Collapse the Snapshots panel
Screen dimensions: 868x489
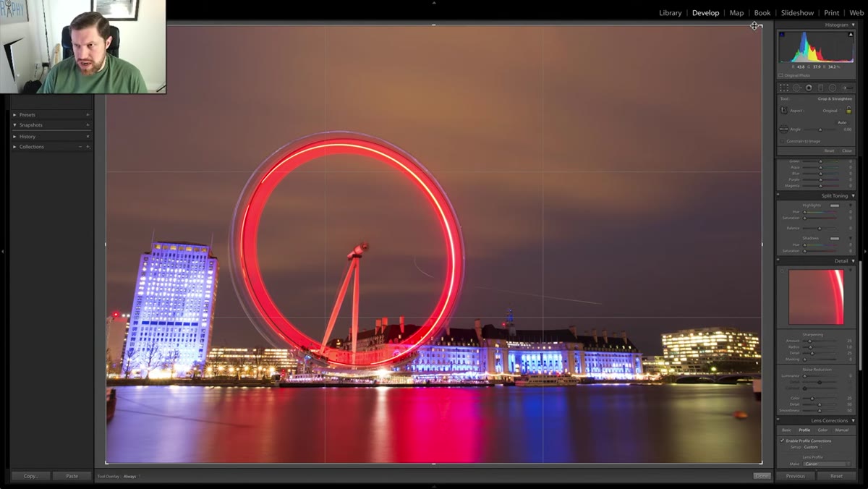14,125
